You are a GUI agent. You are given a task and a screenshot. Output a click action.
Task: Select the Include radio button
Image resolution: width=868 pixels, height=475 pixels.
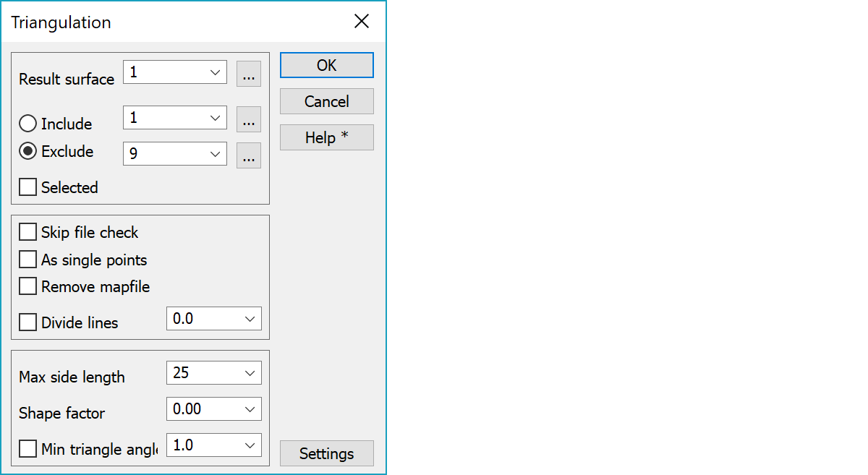pyautogui.click(x=28, y=124)
